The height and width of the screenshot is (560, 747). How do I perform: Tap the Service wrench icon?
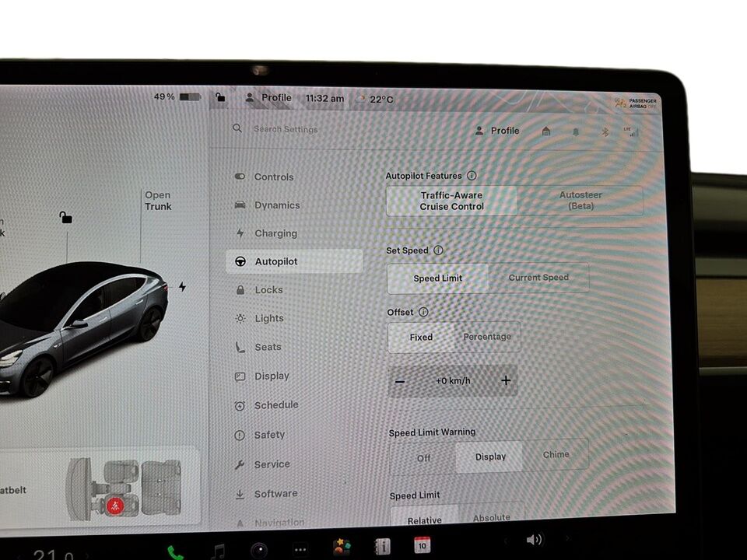pos(240,465)
